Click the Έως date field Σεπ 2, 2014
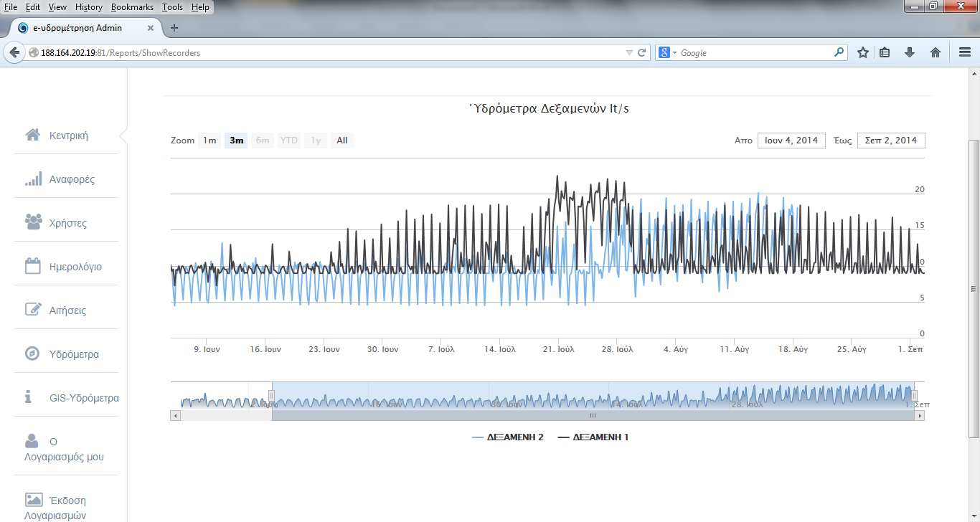This screenshot has height=522, width=980. [x=891, y=141]
